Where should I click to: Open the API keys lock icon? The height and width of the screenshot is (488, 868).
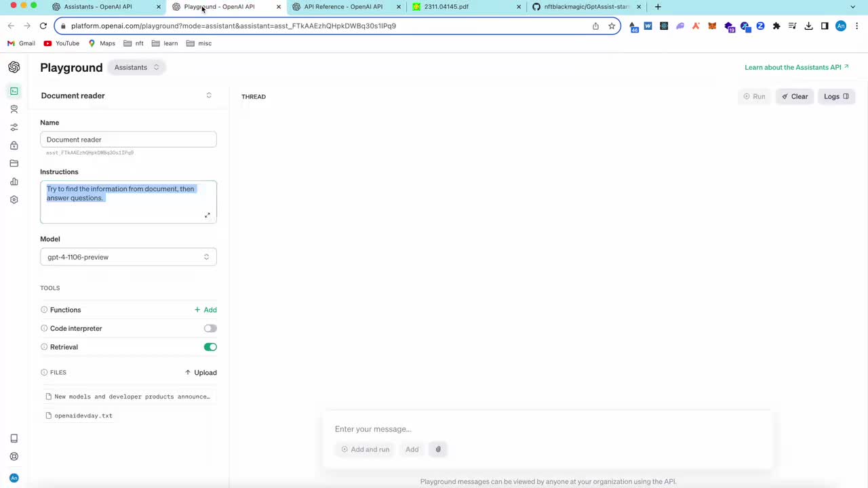[14, 146]
